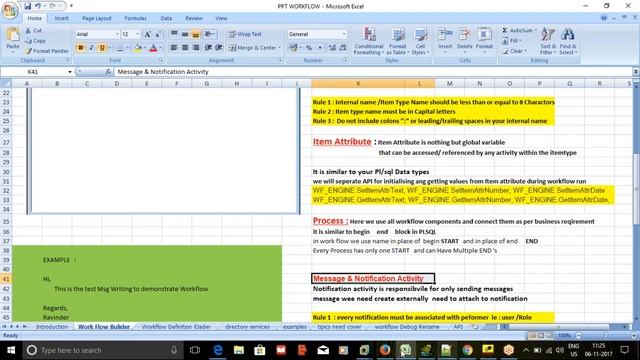The width and height of the screenshot is (640, 360).
Task: Open the View ribbon tab
Action: point(221,18)
